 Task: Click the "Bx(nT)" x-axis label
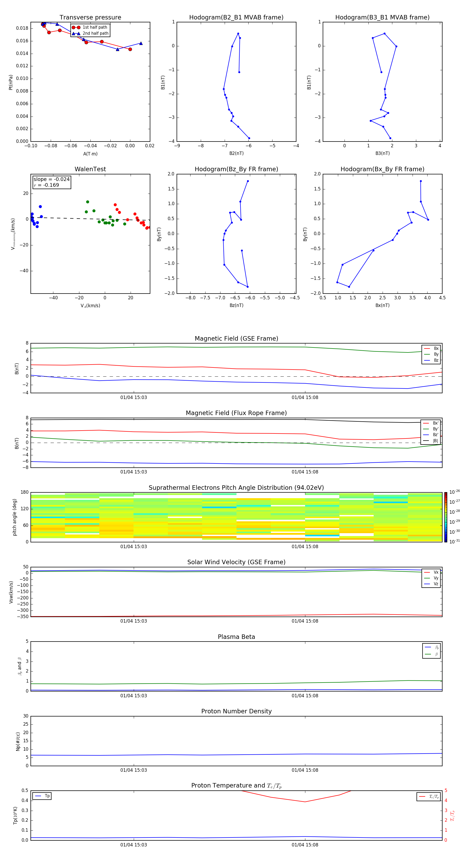point(382,305)
